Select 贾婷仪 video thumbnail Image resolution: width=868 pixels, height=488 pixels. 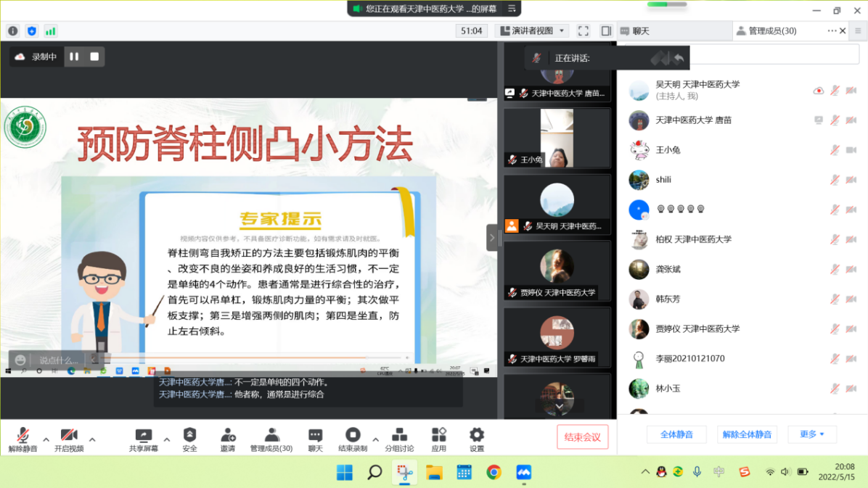(557, 270)
